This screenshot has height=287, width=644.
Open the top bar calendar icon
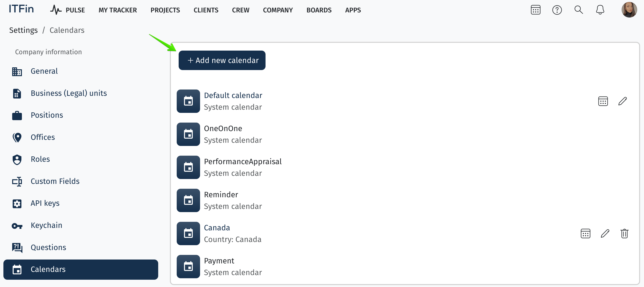click(535, 10)
